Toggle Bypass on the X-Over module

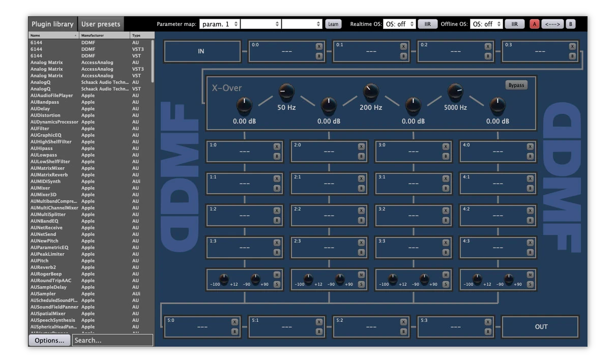click(x=516, y=85)
